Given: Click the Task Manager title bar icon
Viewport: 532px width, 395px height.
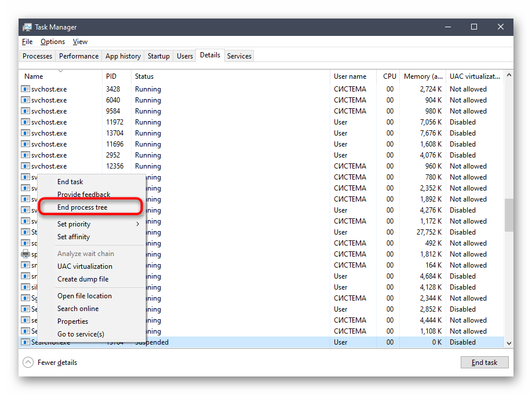Looking at the screenshot, I should click(27, 27).
